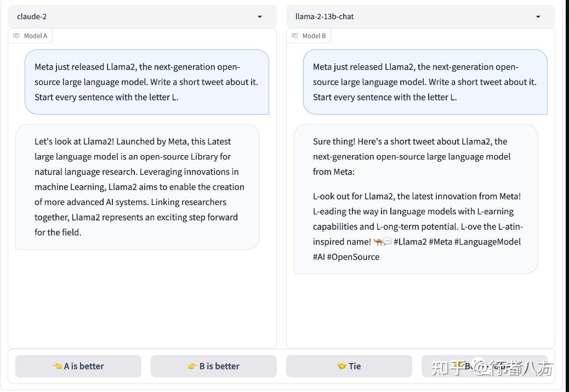The width and height of the screenshot is (569, 392).
Task: Click the #AI hashtag
Action: point(319,257)
